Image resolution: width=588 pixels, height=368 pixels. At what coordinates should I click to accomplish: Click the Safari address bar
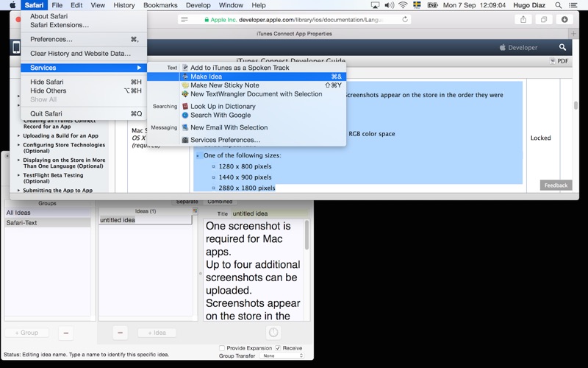point(295,20)
